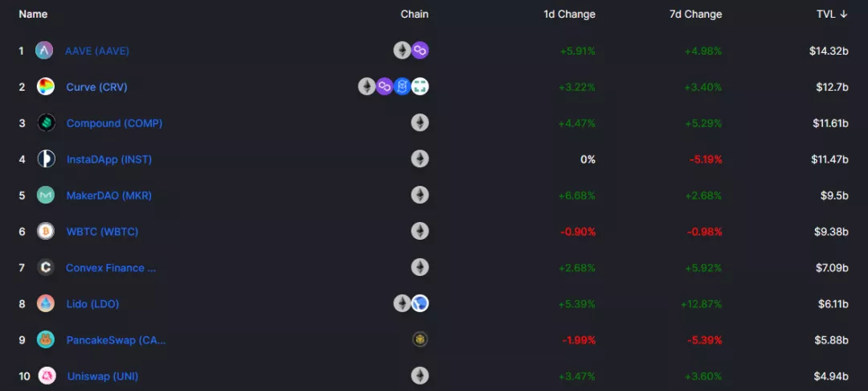Click the InstaDApp logo icon
The height and width of the screenshot is (391, 868).
coord(46,159)
